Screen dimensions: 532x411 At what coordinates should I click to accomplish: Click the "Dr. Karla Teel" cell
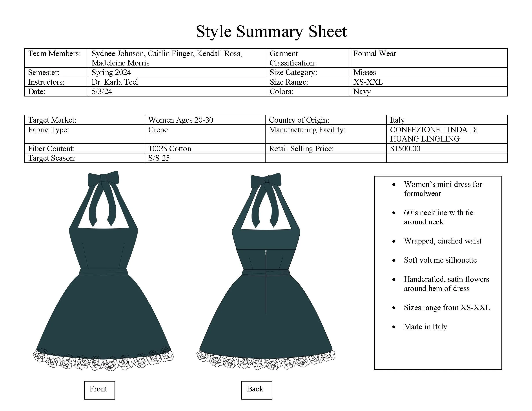[x=177, y=82]
